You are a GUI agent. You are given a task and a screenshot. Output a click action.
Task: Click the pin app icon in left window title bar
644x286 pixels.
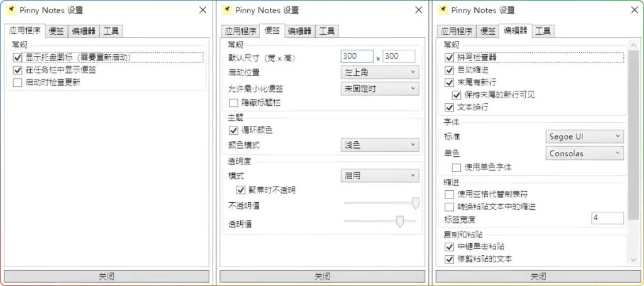tap(11, 10)
